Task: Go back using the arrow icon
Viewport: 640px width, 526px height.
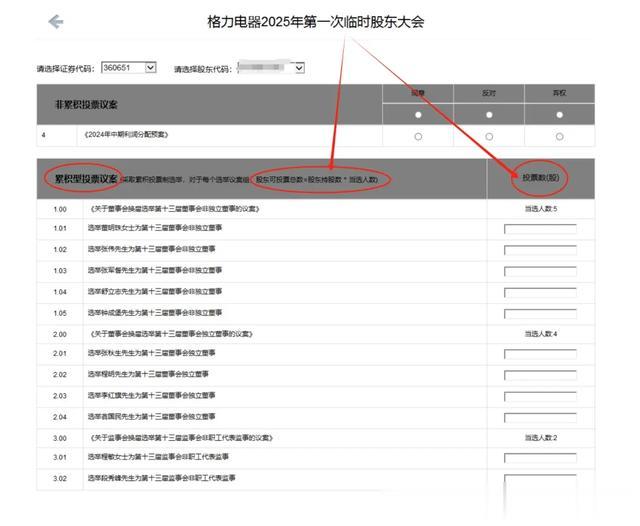Action: tap(56, 22)
